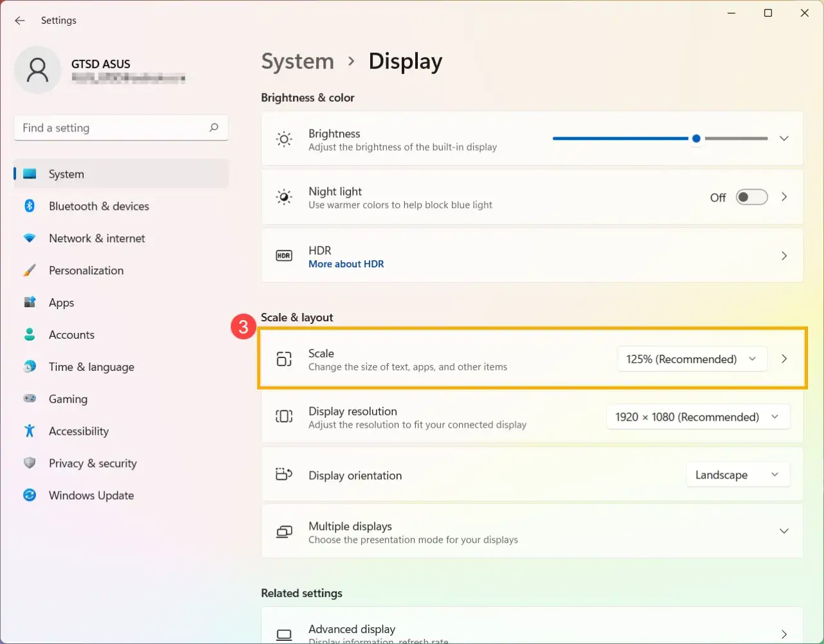Image resolution: width=824 pixels, height=644 pixels.
Task: Click the search magnifier in Find a setting
Action: tap(213, 128)
